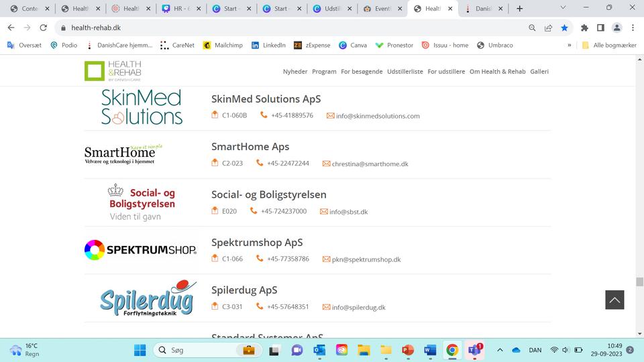
Task: Email chrestina@smarthome.dk
Action: (x=370, y=164)
